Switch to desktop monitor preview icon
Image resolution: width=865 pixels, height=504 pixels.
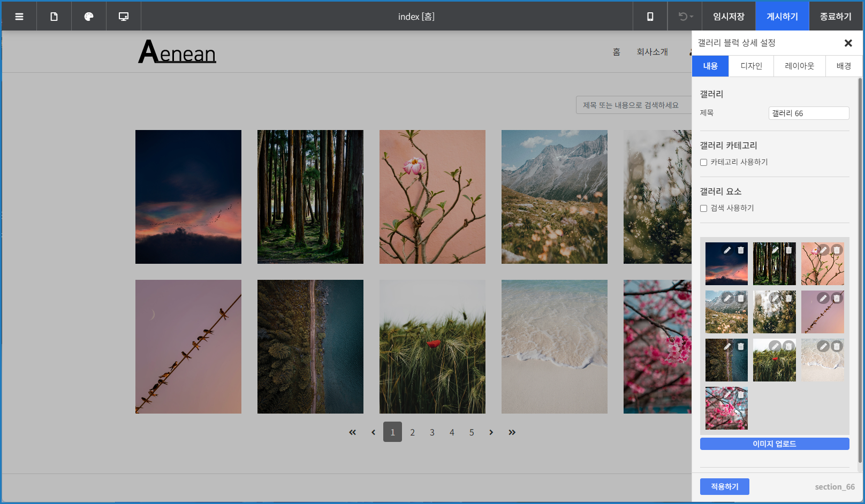124,17
